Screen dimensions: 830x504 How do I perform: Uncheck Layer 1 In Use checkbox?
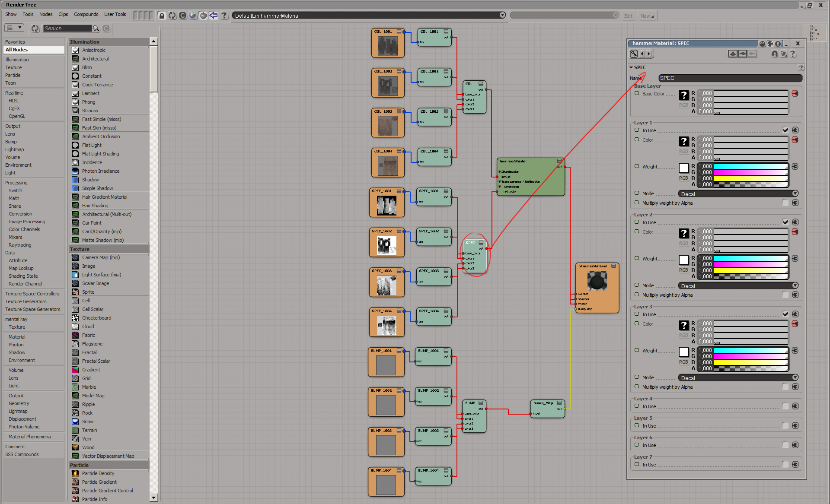[x=785, y=130]
